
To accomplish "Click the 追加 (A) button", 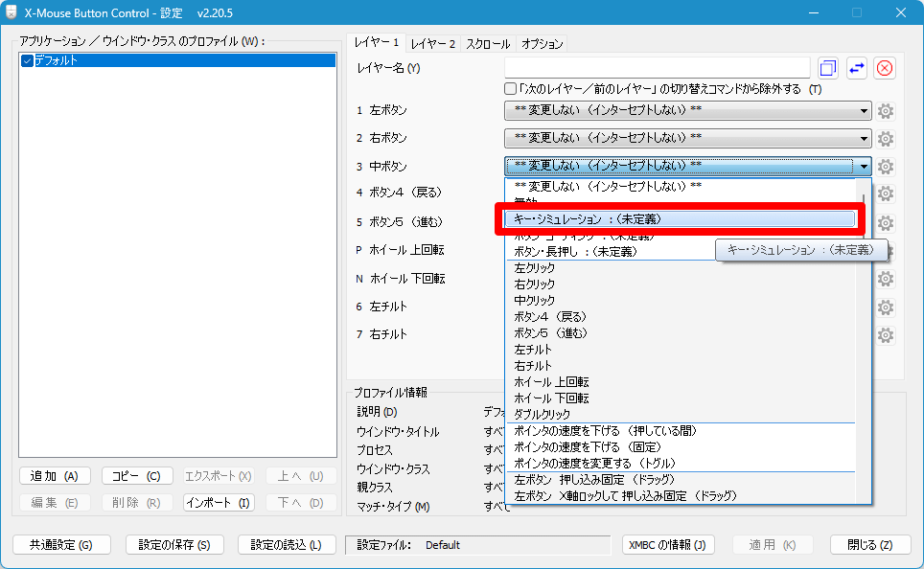I will 55,476.
